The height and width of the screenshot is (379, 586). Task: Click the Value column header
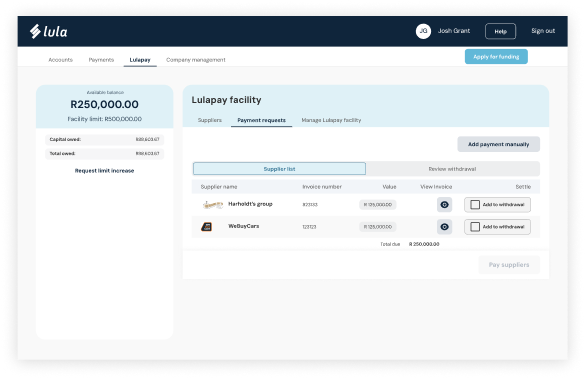(x=389, y=187)
